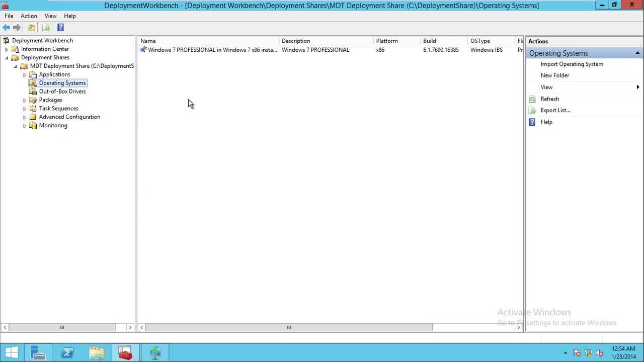This screenshot has height=362, width=644.
Task: Click the Deployment Shares folder icon
Action: point(15,57)
